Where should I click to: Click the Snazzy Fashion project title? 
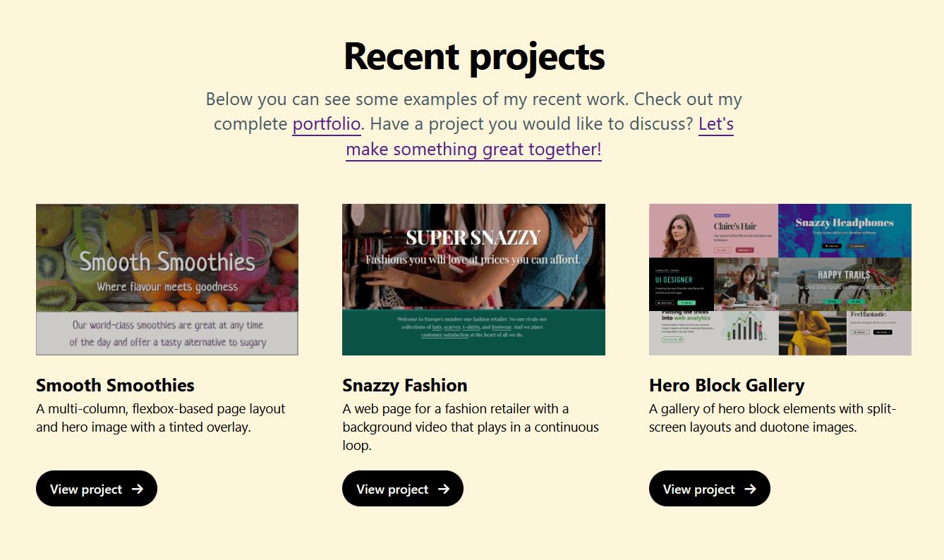coord(405,385)
